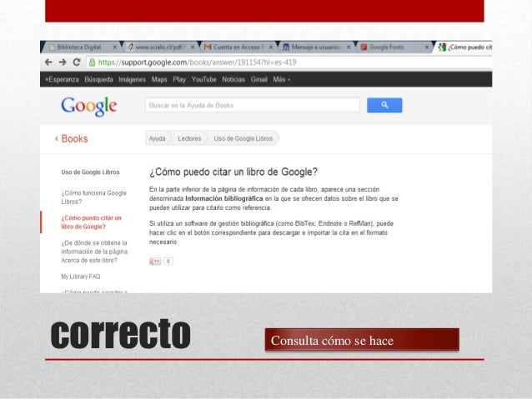Open Maps in the Google bar

point(159,80)
